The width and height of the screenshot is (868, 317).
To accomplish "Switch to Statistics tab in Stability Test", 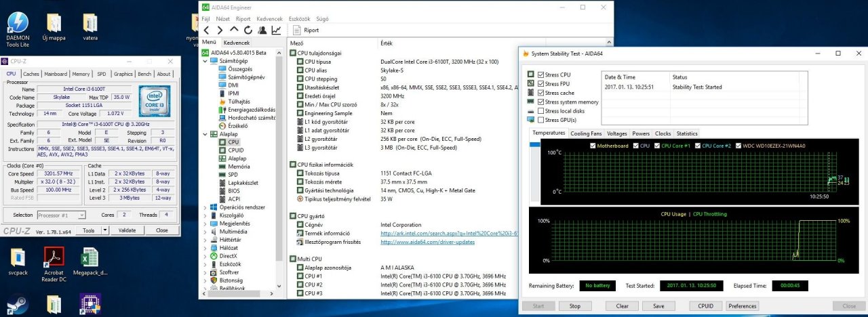I will [x=686, y=133].
